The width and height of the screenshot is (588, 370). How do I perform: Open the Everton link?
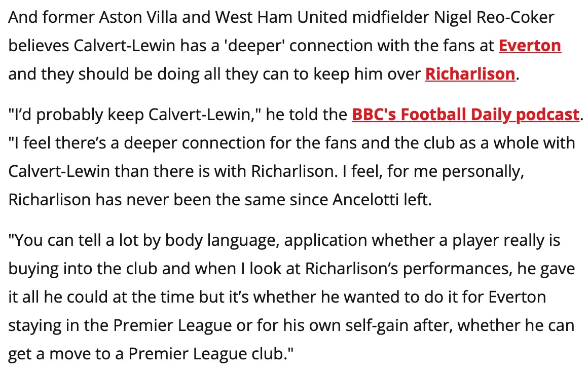(x=530, y=46)
